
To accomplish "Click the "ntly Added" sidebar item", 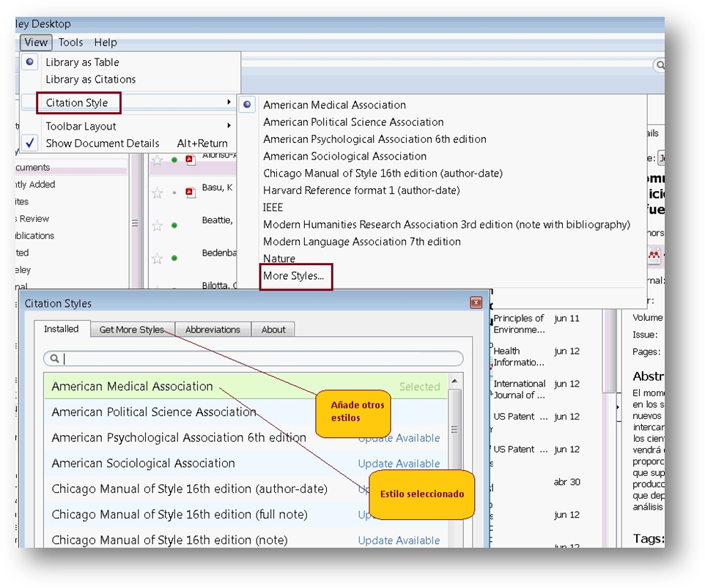I will click(x=35, y=185).
